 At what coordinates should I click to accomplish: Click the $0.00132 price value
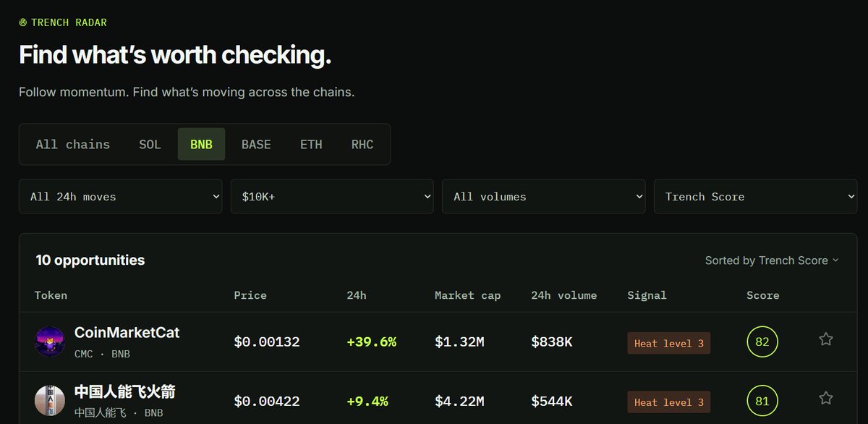tap(267, 342)
